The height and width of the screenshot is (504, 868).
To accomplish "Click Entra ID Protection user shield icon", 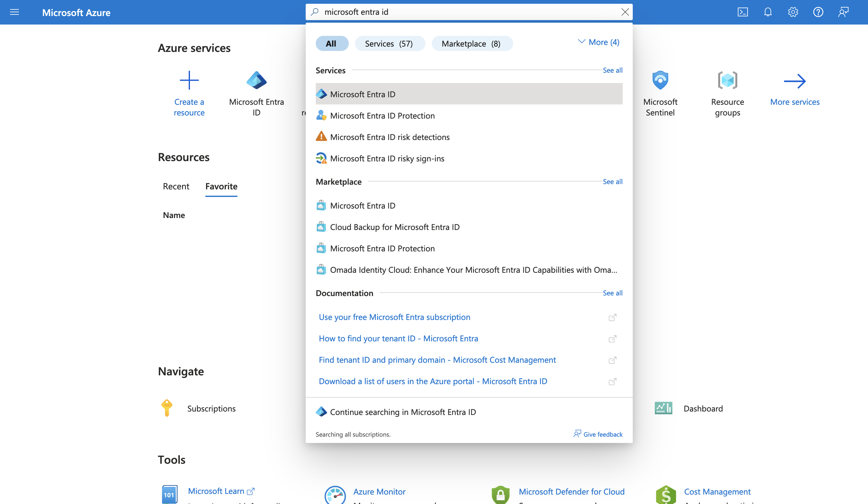I will click(x=321, y=115).
